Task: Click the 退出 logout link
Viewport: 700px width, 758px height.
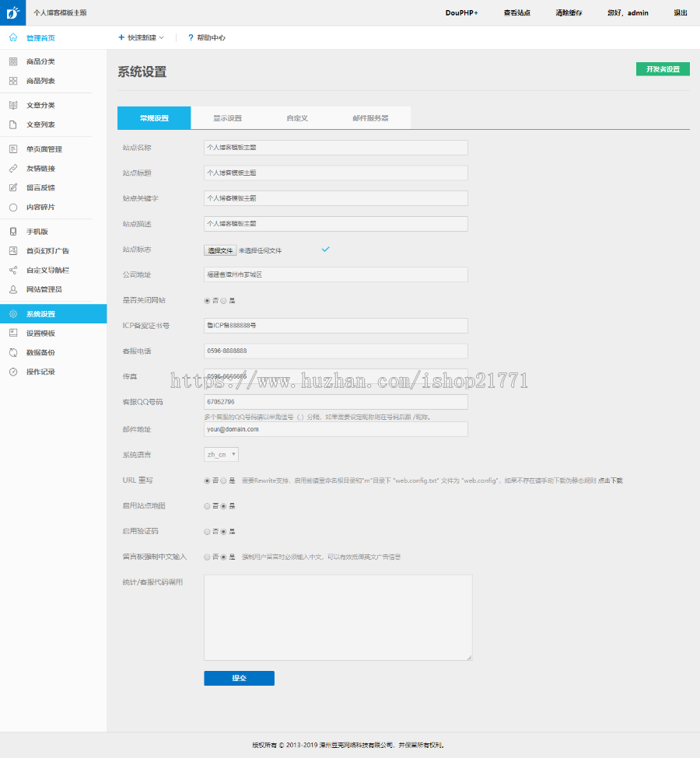Action: (x=681, y=12)
